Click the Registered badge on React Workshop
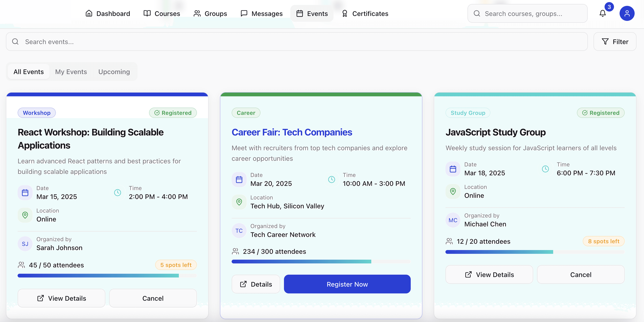The width and height of the screenshot is (644, 322). pos(173,113)
